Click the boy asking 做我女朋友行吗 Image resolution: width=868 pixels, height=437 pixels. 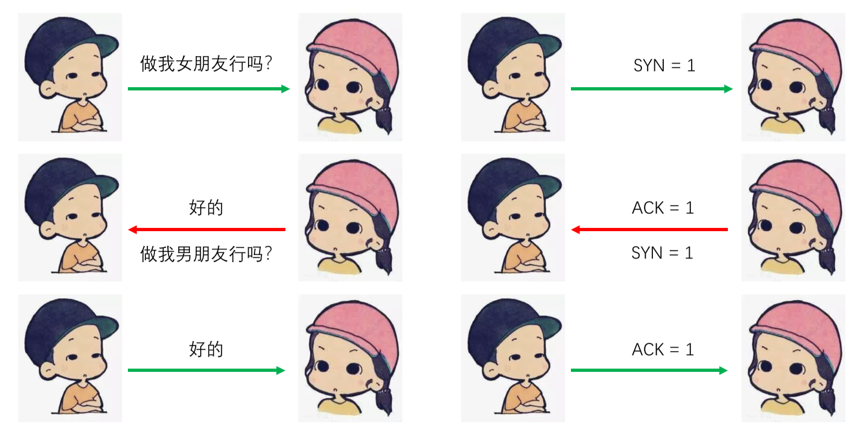[70, 77]
